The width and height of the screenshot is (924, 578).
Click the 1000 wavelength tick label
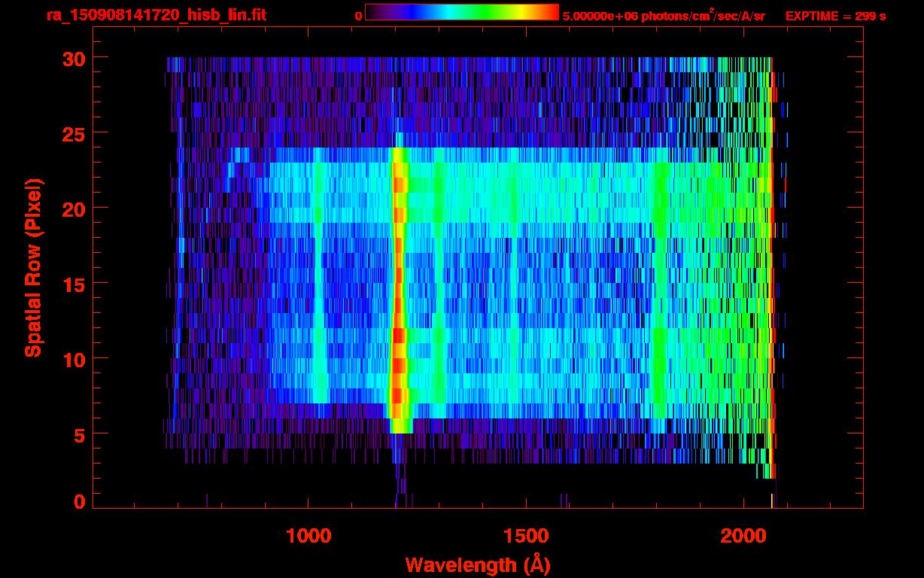(x=309, y=536)
